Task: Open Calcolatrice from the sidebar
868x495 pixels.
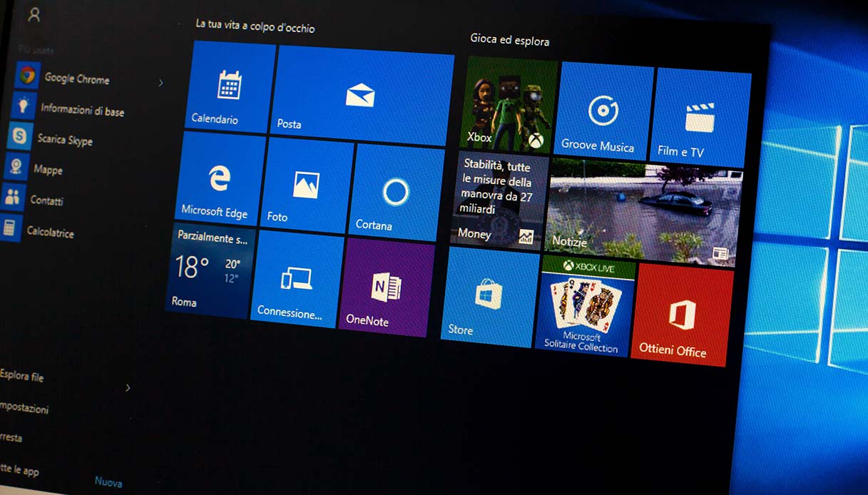Action: tap(50, 233)
